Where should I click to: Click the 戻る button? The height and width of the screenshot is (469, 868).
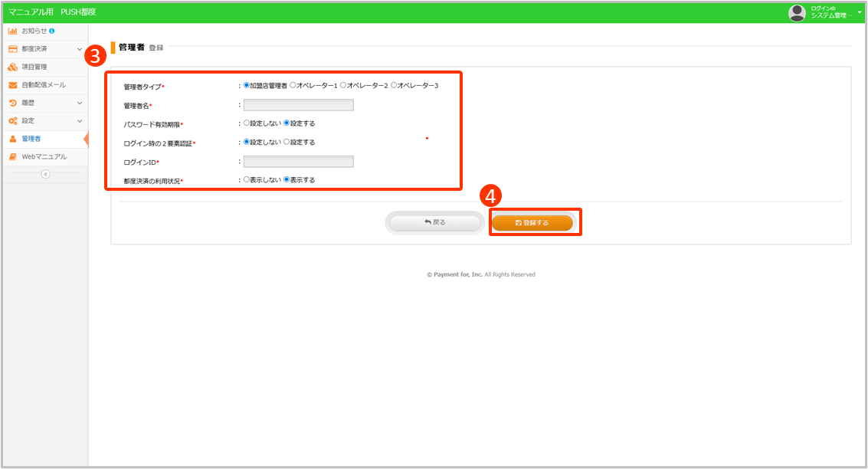point(434,222)
